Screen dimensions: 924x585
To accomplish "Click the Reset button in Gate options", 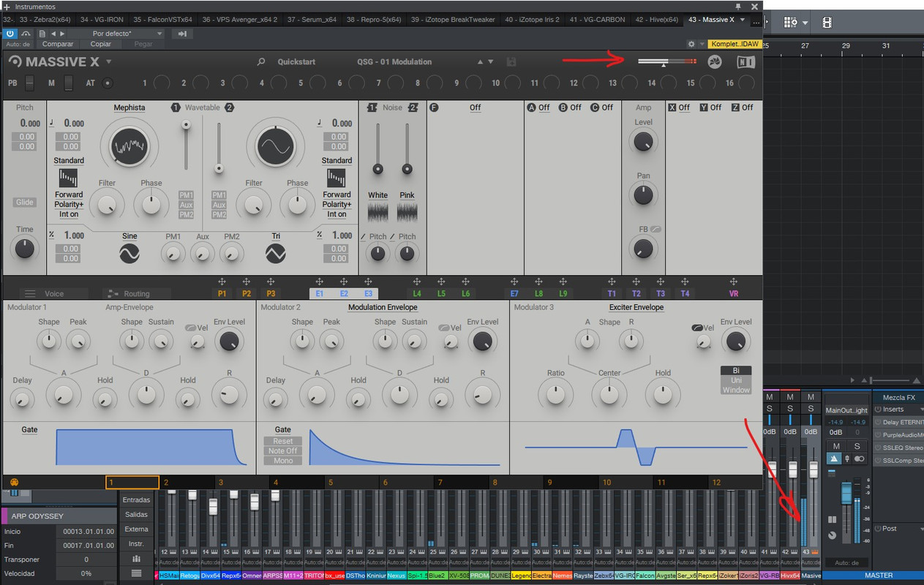I will 283,442.
